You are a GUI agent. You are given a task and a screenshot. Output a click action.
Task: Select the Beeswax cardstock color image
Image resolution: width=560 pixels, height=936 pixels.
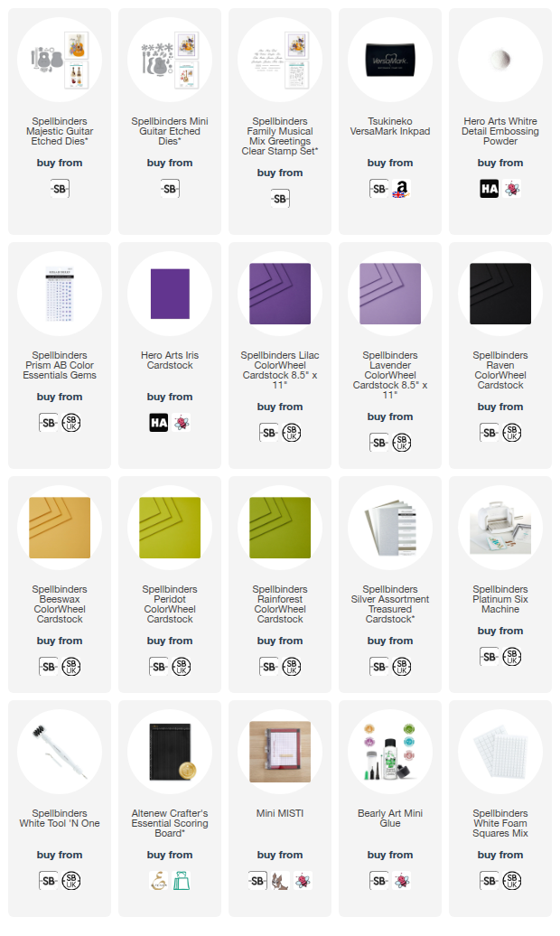pyautogui.click(x=60, y=528)
